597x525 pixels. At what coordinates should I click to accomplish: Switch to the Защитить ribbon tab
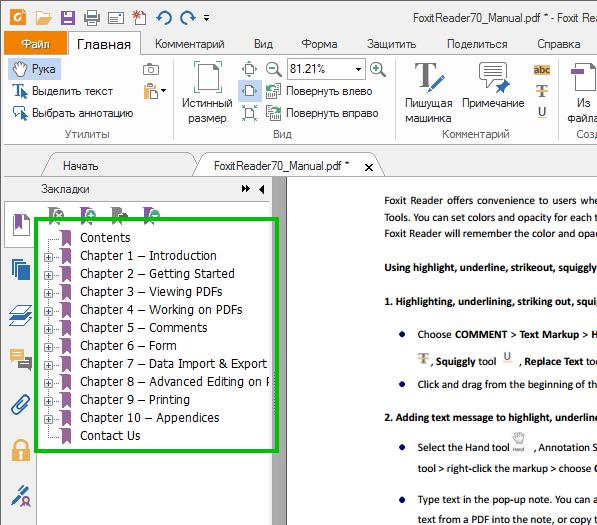(391, 44)
